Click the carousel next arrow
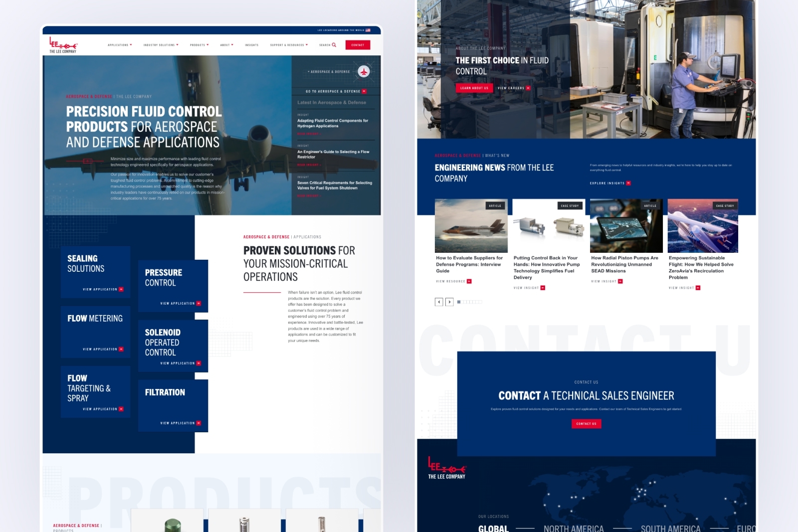 click(449, 302)
